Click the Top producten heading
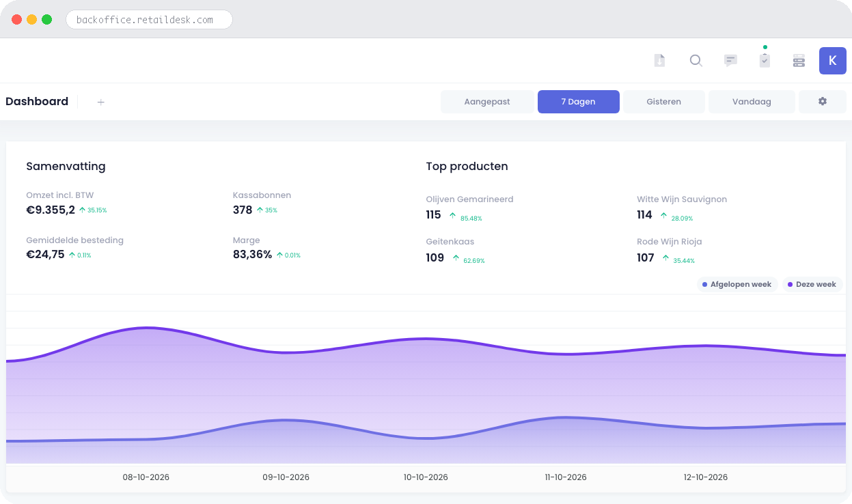 (467, 166)
